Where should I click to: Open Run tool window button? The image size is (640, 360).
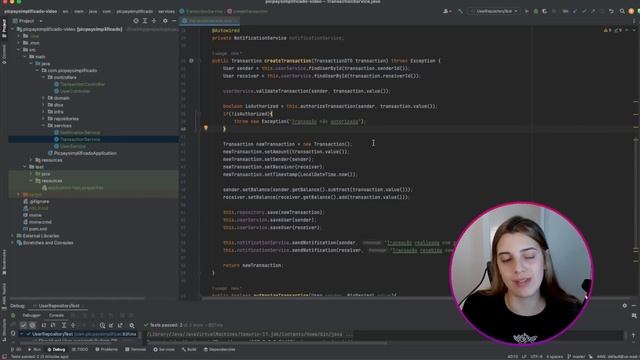pyautogui.click(x=34, y=350)
